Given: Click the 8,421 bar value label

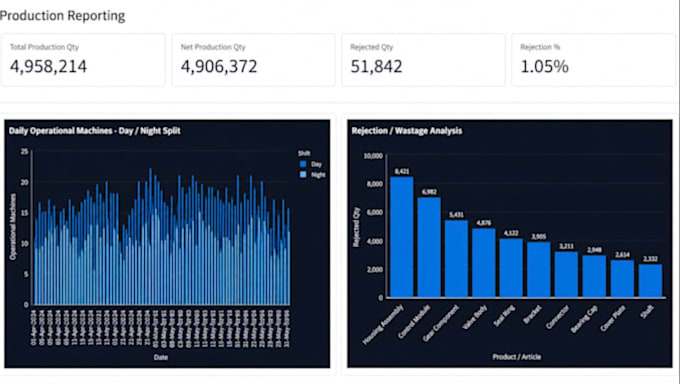Looking at the screenshot, I should (402, 171).
